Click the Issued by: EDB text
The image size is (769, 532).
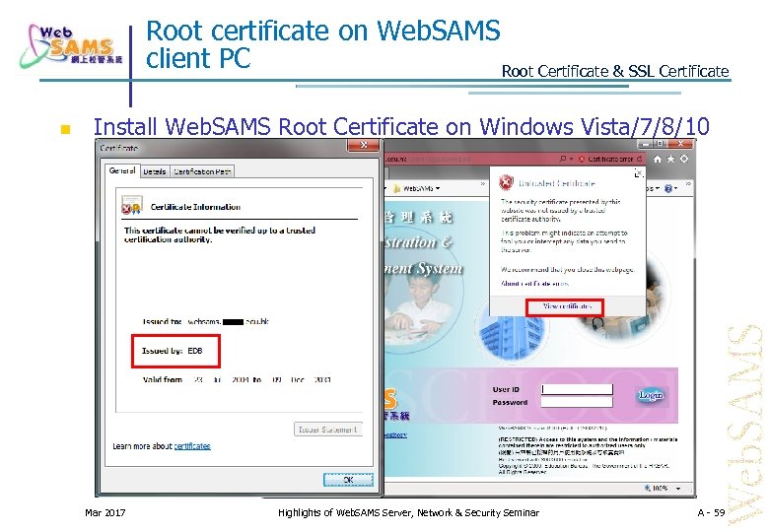click(x=173, y=351)
